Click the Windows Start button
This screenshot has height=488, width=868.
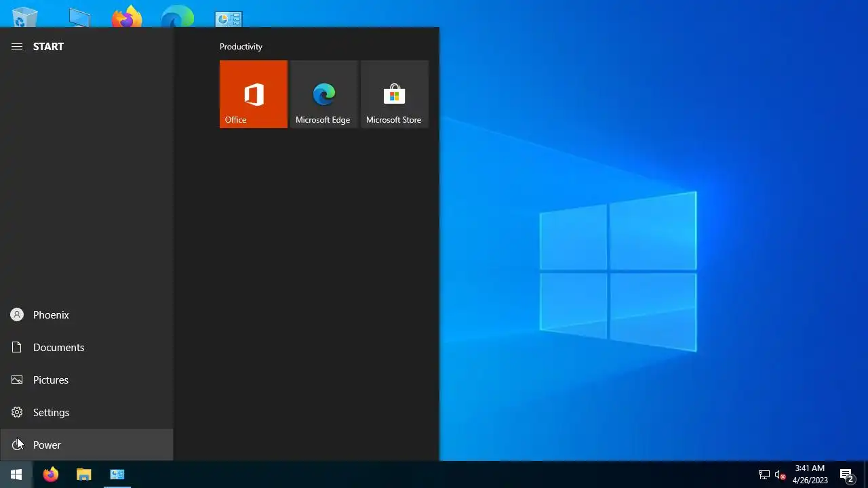(16, 474)
